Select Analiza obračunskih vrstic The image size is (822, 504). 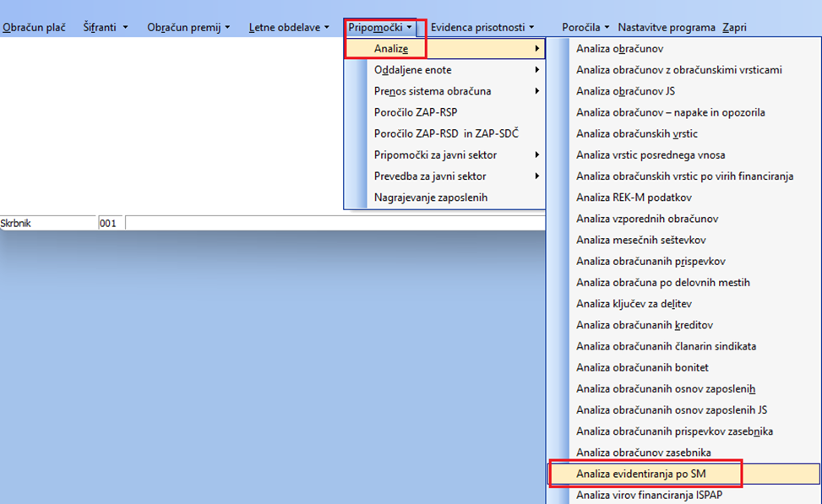(x=683, y=133)
